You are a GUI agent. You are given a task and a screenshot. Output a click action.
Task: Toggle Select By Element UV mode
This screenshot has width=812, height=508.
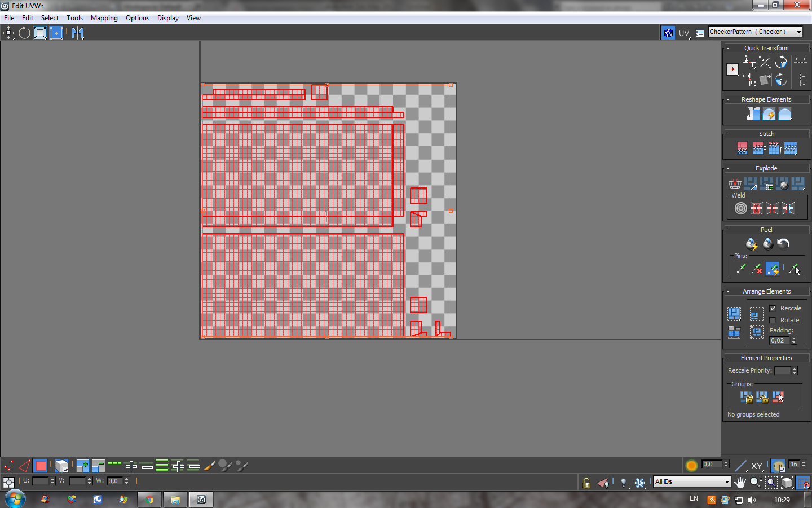coord(61,466)
